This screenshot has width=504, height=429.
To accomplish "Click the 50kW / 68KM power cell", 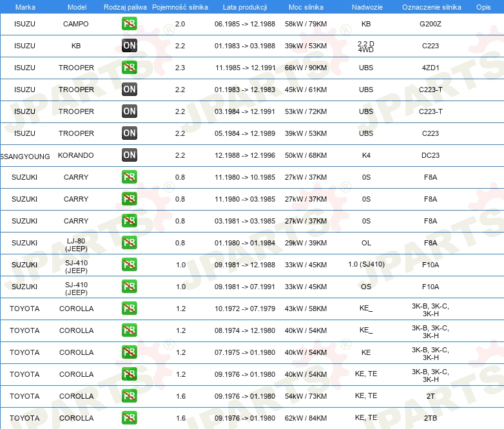I will tap(305, 155).
